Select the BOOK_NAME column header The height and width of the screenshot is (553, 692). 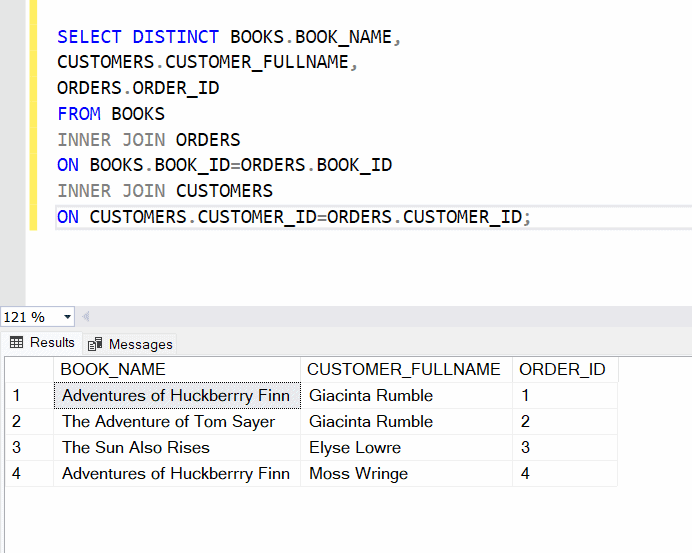[x=177, y=369]
